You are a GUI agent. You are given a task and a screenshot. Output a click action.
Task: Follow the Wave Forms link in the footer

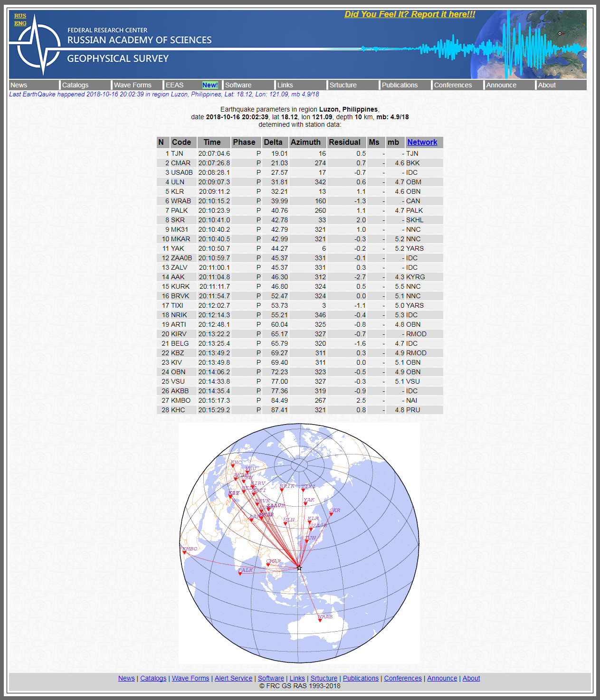point(190,678)
